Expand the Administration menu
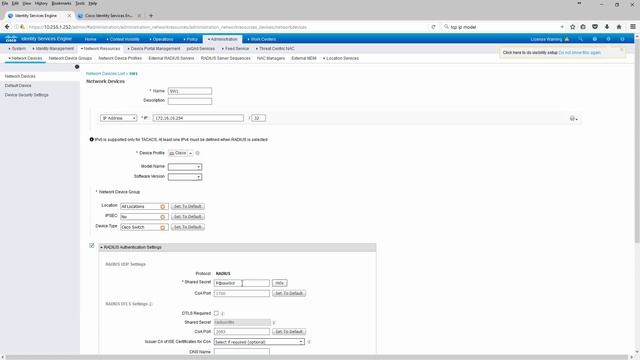640x360 pixels. 222,39
